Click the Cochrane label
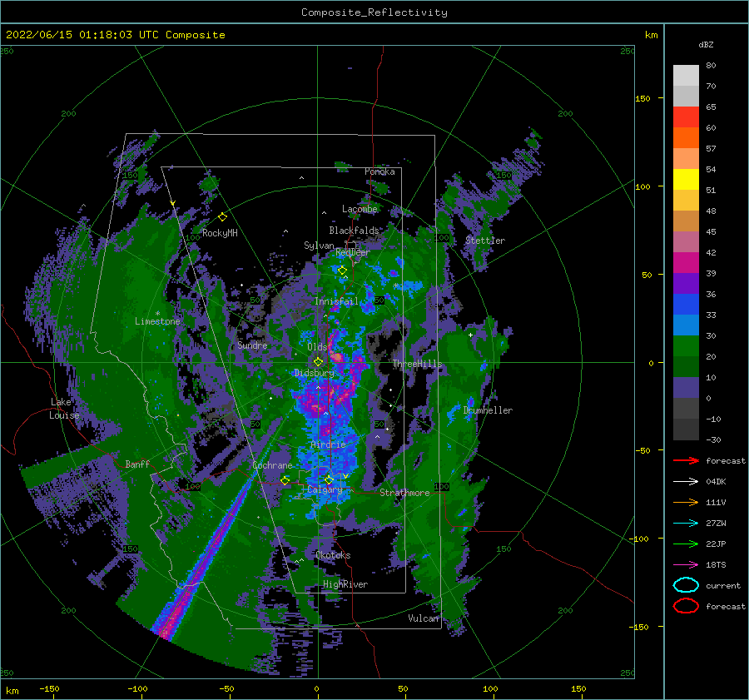This screenshot has height=700, width=749. 272,465
